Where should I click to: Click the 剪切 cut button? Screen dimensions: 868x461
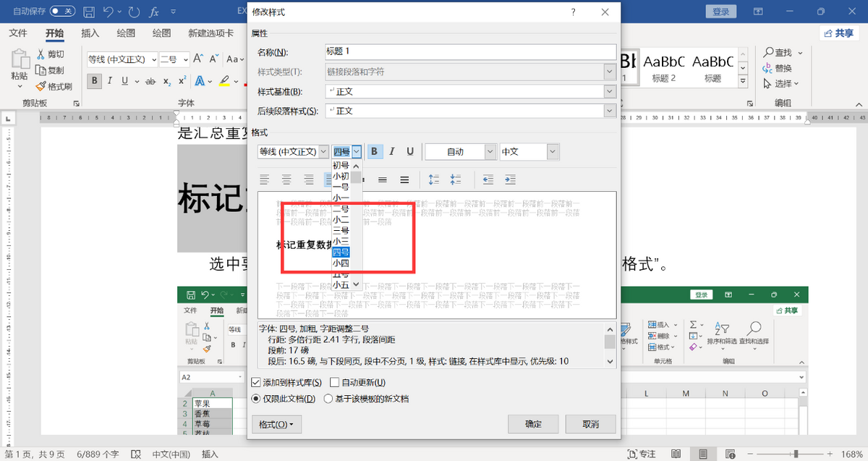[x=51, y=54]
